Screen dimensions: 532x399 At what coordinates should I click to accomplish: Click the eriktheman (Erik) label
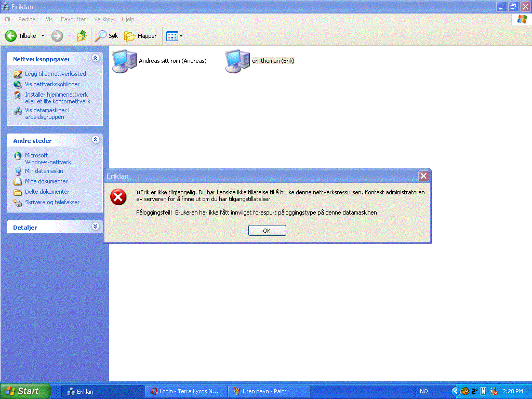[x=273, y=61]
